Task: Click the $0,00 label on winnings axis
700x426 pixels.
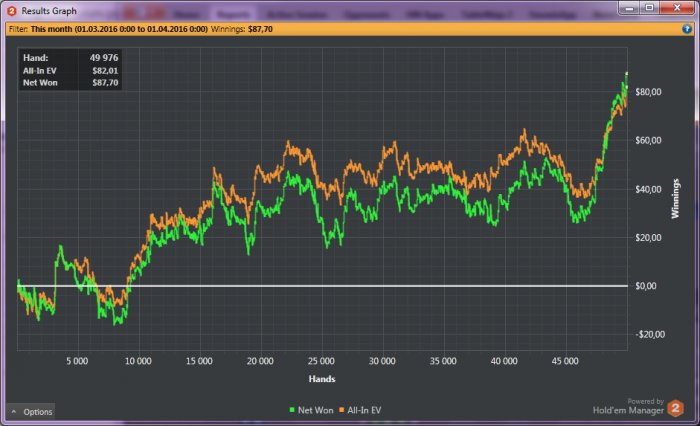Action: (648, 286)
